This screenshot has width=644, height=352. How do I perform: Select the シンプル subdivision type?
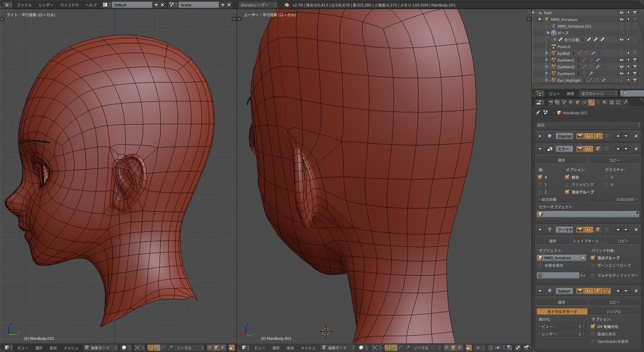613,311
